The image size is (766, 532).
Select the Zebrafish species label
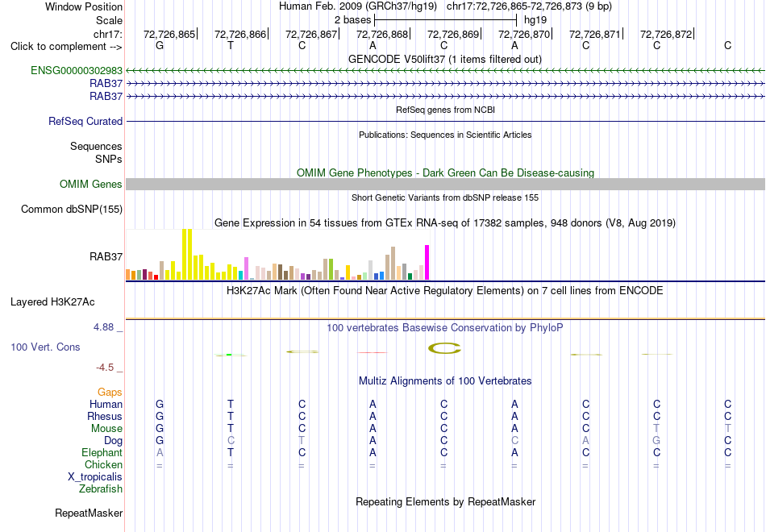coord(101,488)
